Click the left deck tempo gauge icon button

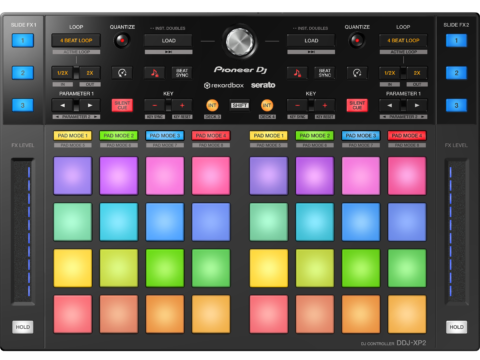(x=122, y=73)
